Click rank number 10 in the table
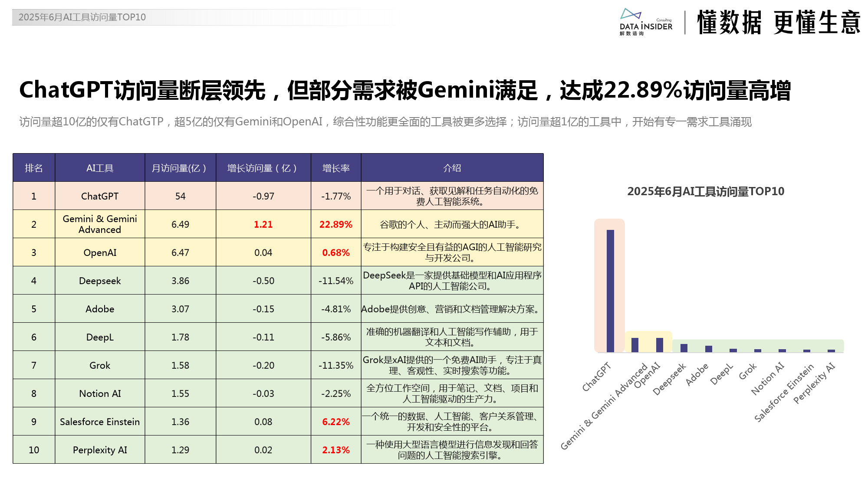Viewport: 868px width, 488px height. click(34, 450)
